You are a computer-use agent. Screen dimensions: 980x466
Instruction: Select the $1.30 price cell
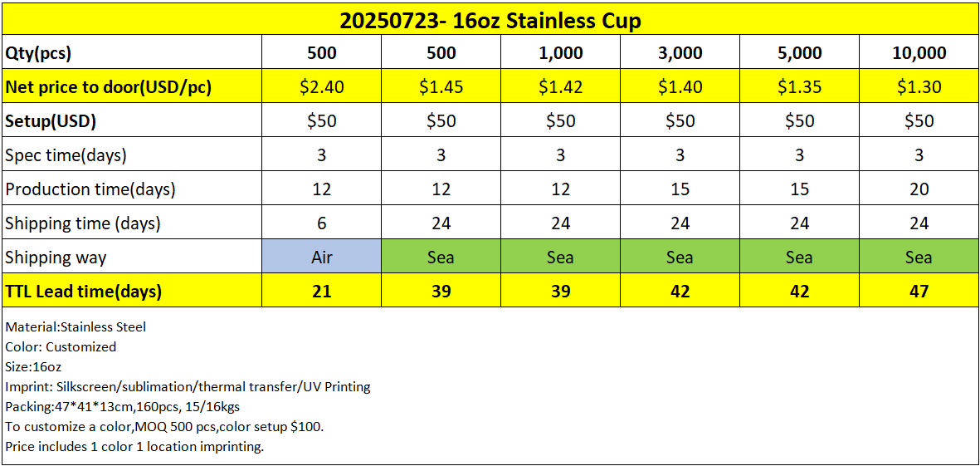coord(919,87)
